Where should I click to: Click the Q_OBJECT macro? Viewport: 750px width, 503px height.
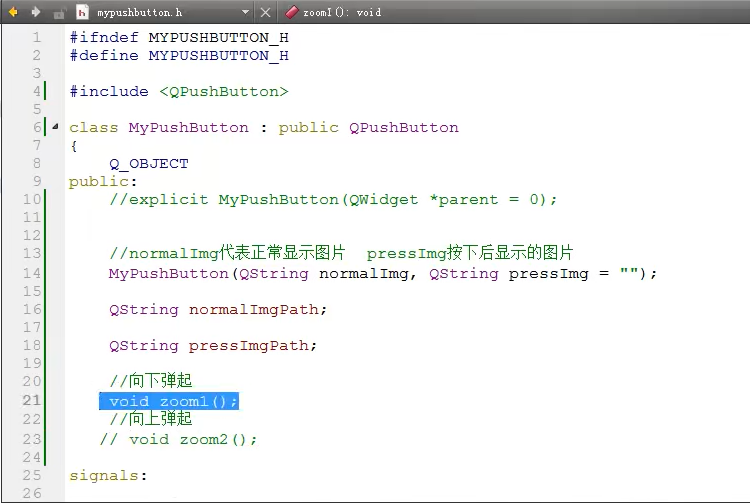coord(149,164)
